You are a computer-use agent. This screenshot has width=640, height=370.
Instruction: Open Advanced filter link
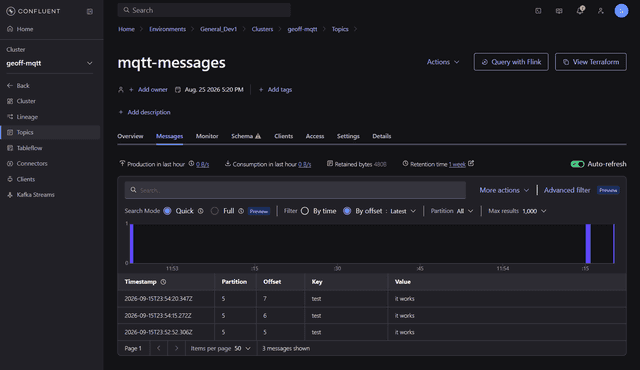click(567, 190)
